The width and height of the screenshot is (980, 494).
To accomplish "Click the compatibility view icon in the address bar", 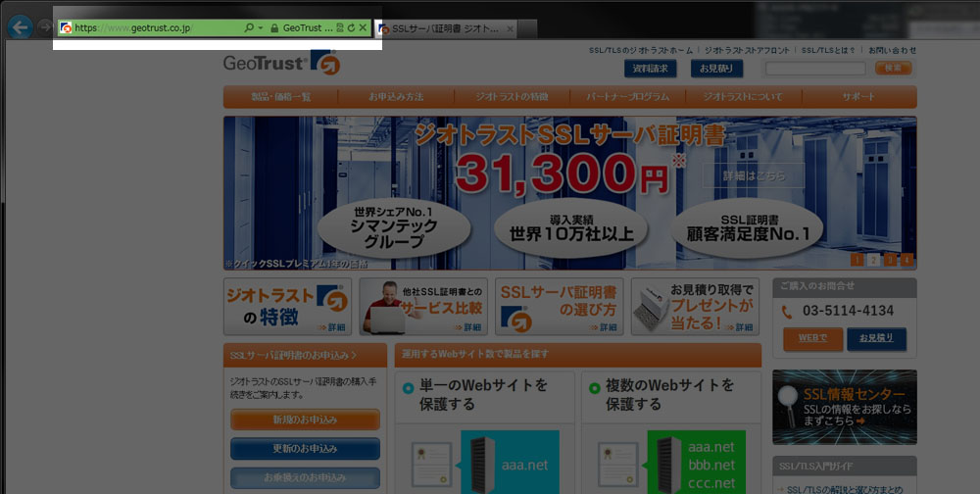I will click(x=340, y=28).
